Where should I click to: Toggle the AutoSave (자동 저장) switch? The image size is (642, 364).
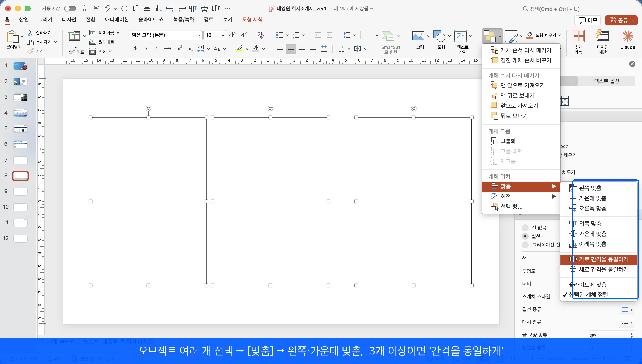[70, 8]
